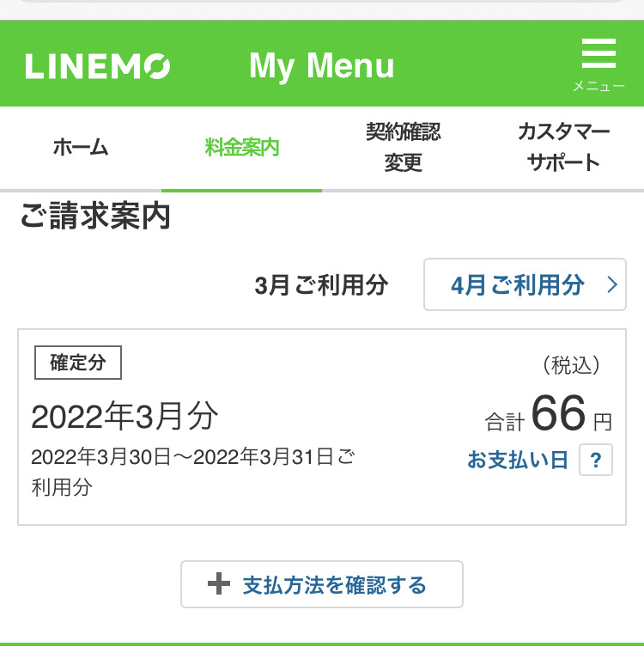Tap the メニュー label under the hamburger icon
Screen dimensions: 644x659
pos(598,86)
